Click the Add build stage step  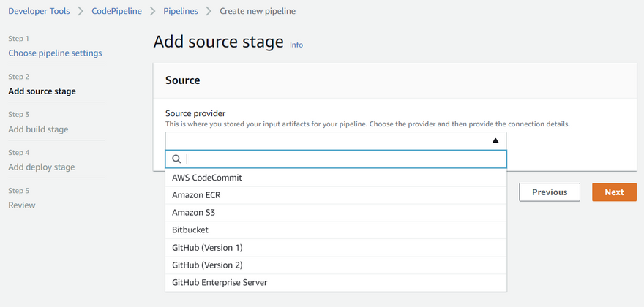click(38, 129)
